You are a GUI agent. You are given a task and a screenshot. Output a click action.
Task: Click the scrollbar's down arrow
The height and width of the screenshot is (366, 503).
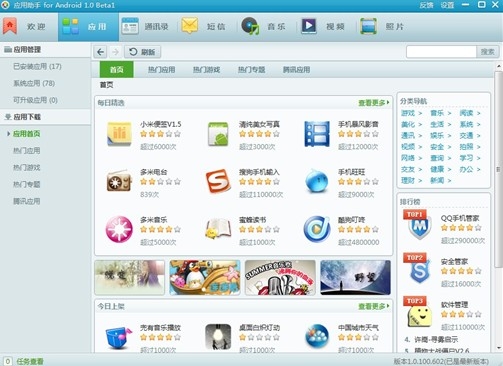[x=499, y=348]
